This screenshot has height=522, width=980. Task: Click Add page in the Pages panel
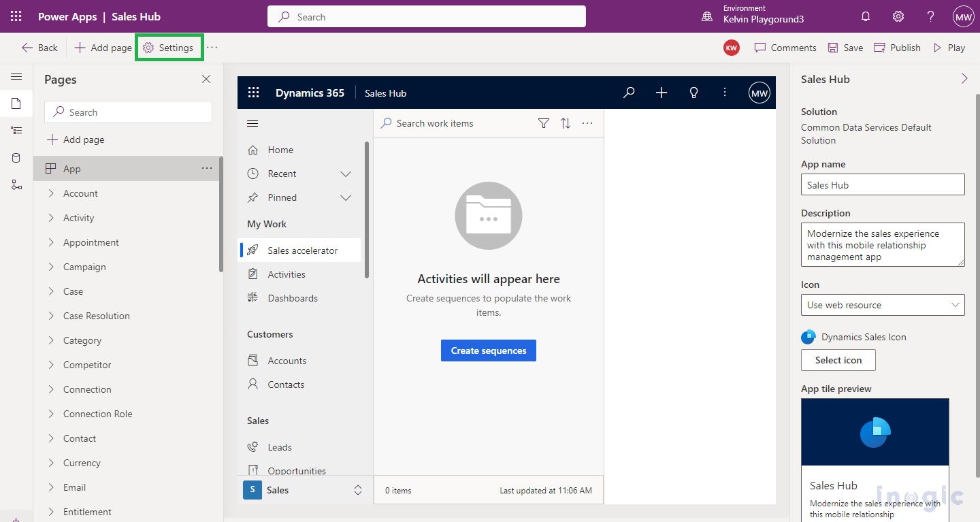(76, 140)
